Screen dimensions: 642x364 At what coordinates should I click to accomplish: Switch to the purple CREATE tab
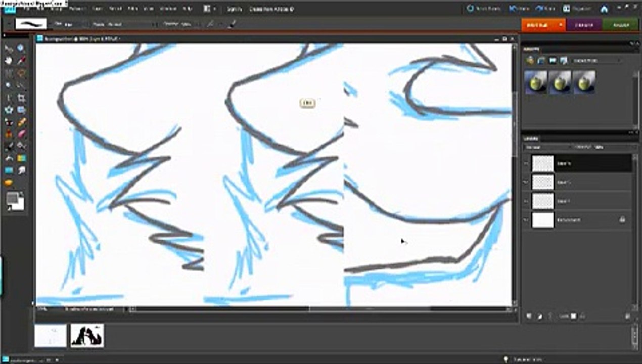[584, 25]
